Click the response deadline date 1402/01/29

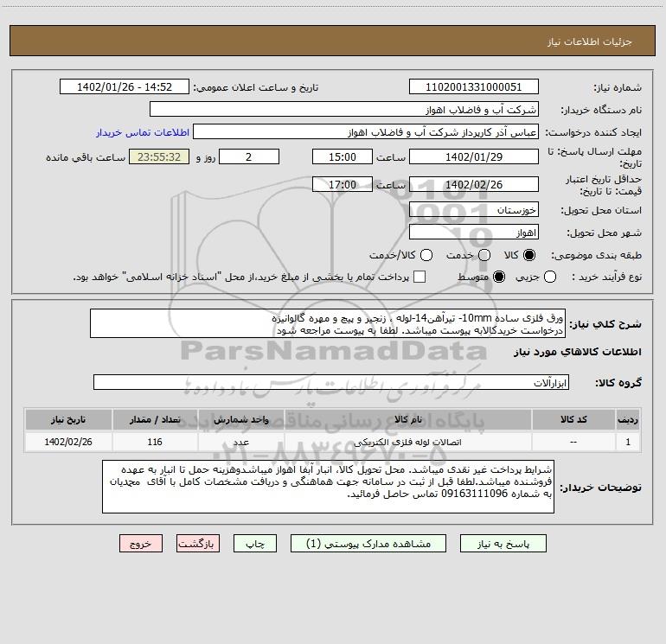coord(474,156)
